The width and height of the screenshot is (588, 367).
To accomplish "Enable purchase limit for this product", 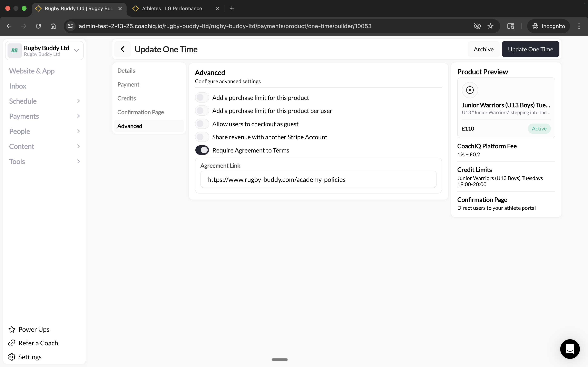I will point(202,97).
